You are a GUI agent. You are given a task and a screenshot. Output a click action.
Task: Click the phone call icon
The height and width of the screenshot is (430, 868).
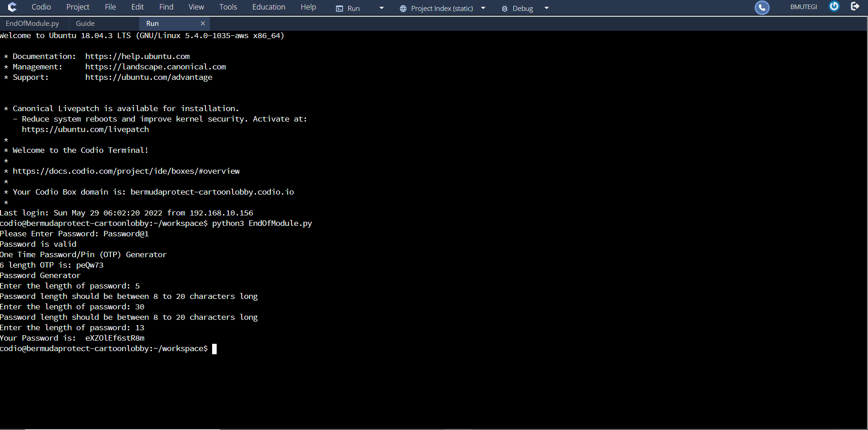[762, 7]
